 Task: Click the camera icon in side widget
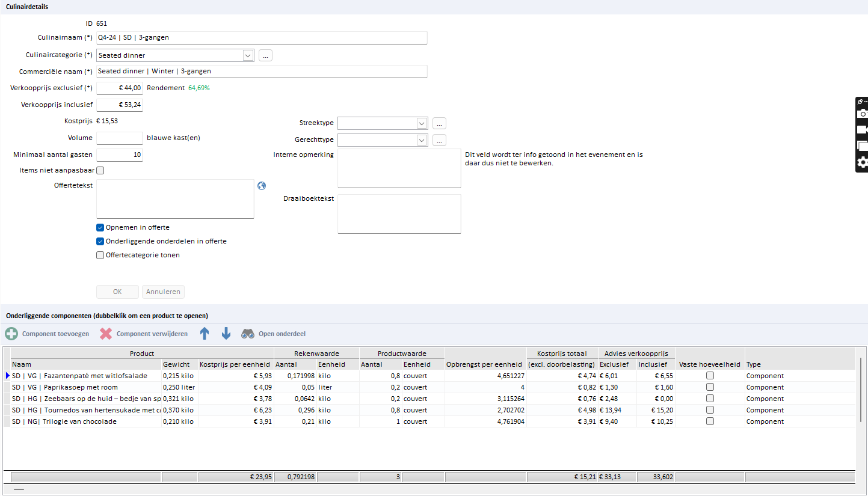(863, 114)
